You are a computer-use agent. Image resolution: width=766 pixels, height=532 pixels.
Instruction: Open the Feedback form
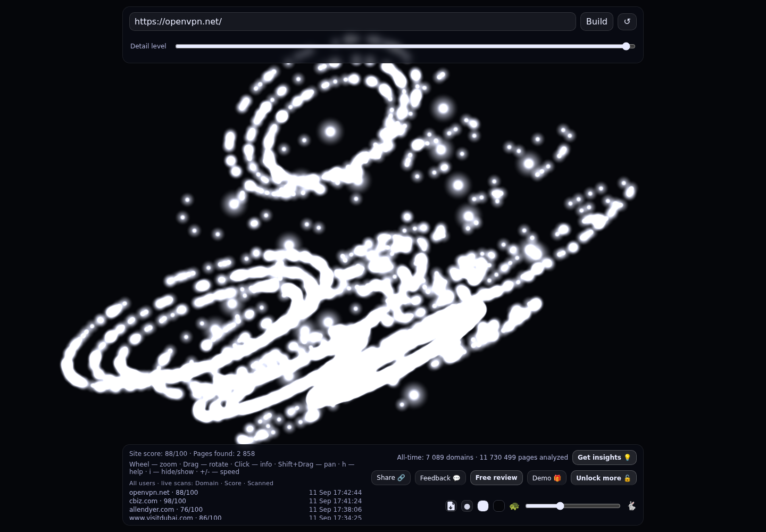coord(440,478)
